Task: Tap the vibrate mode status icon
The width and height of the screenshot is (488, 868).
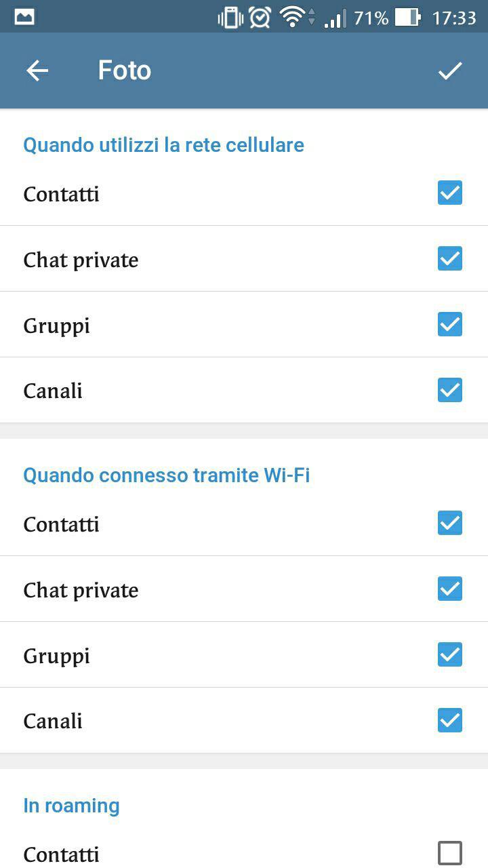Action: tap(230, 17)
